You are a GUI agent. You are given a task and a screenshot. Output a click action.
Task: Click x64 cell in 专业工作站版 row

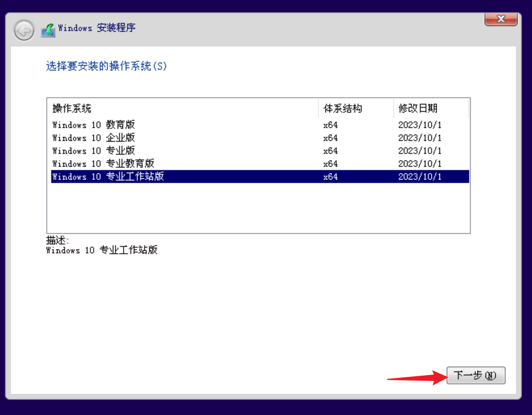tap(330, 177)
